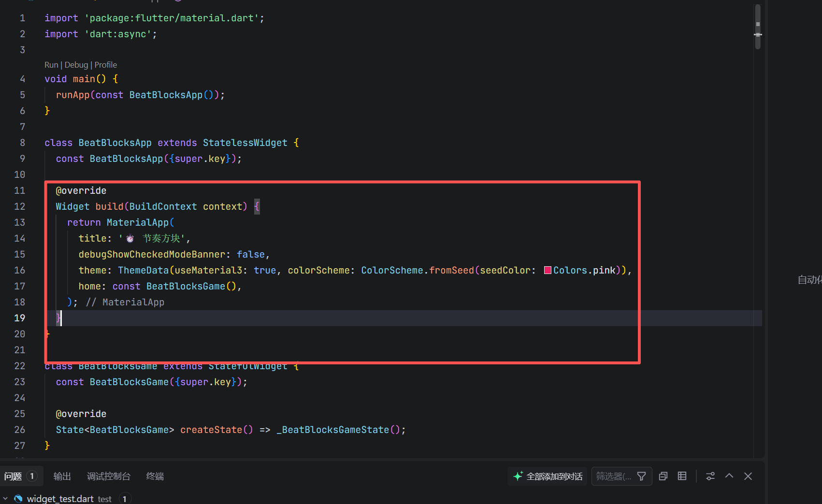Maximize panel with the up chevron

point(729,476)
